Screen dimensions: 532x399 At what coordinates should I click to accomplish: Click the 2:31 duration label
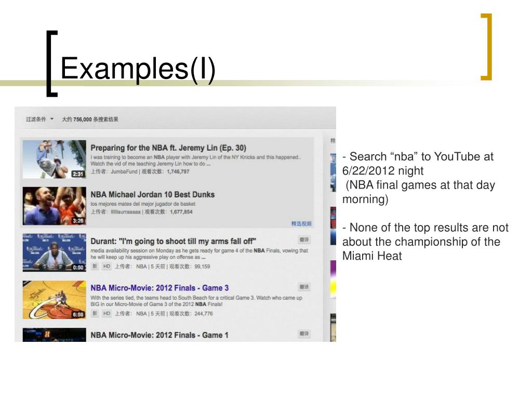coord(78,174)
